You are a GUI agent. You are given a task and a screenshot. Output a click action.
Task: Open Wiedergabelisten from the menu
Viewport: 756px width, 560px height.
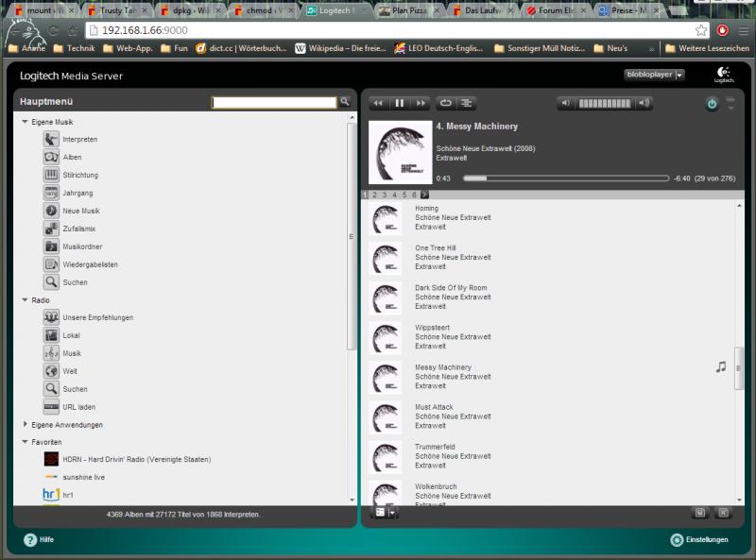coord(90,265)
